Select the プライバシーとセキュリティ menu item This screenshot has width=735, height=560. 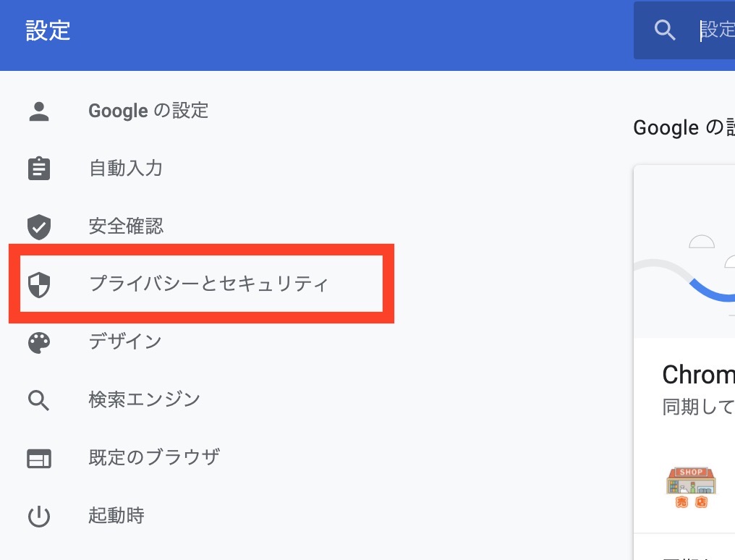[x=209, y=284]
